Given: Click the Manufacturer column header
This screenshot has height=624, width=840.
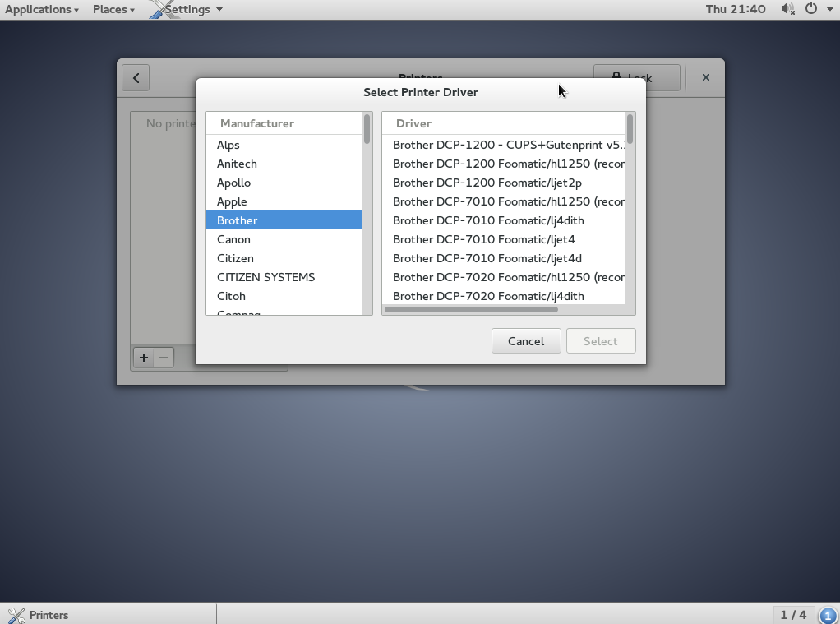Looking at the screenshot, I should click(x=284, y=123).
